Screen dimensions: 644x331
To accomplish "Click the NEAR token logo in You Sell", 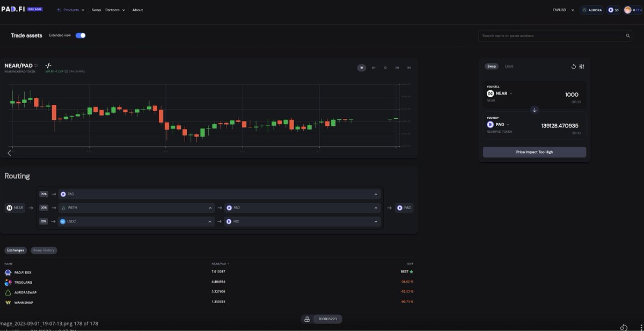I will click(x=490, y=93).
